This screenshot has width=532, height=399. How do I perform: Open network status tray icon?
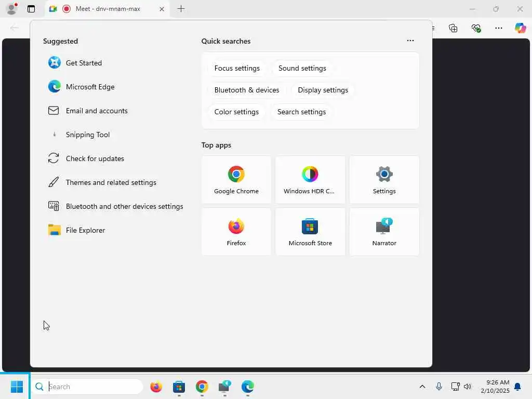455,387
